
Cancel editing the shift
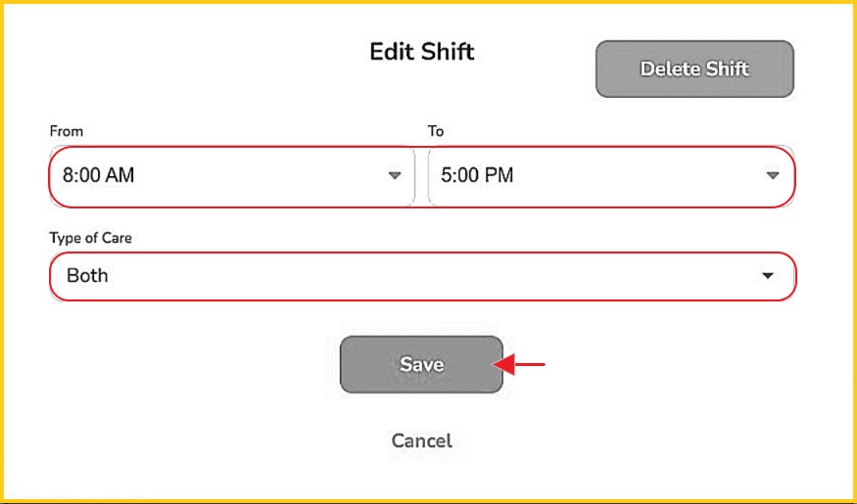coord(421,440)
